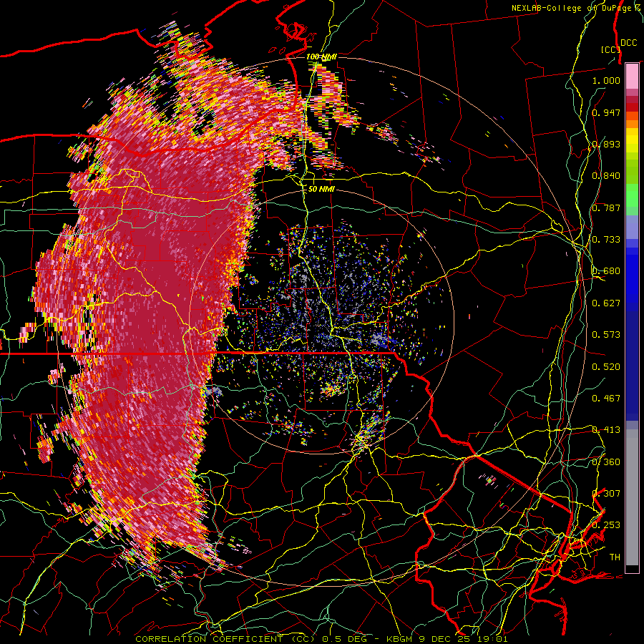Click the 50 NMI range ring label

point(321,190)
